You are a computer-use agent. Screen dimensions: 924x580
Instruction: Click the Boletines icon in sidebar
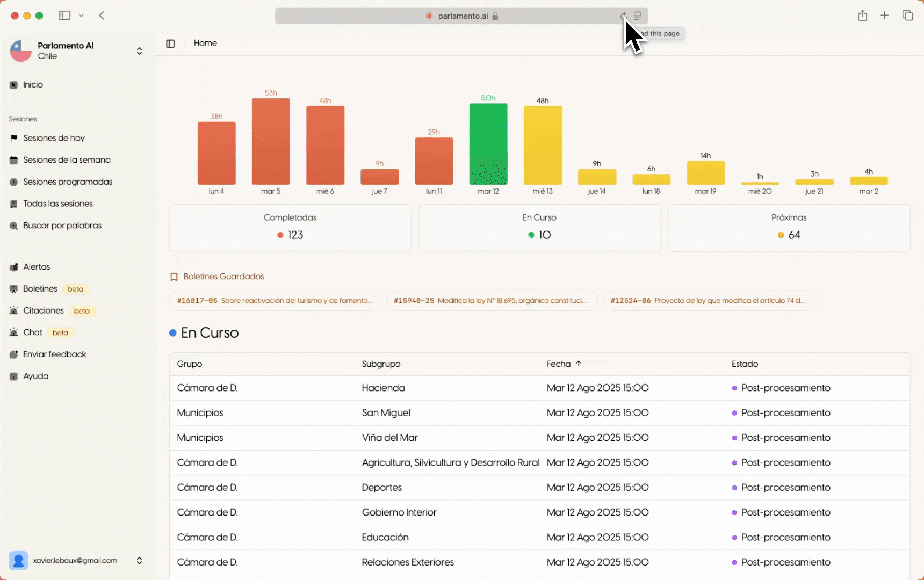[14, 289]
